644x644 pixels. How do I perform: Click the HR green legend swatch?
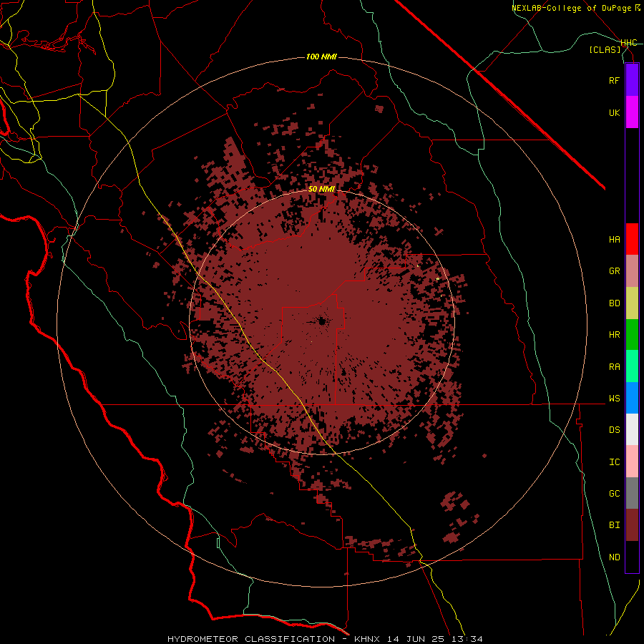tap(632, 335)
